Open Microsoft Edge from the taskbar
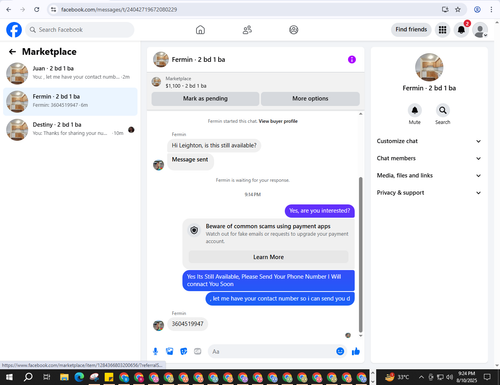 coord(79,377)
